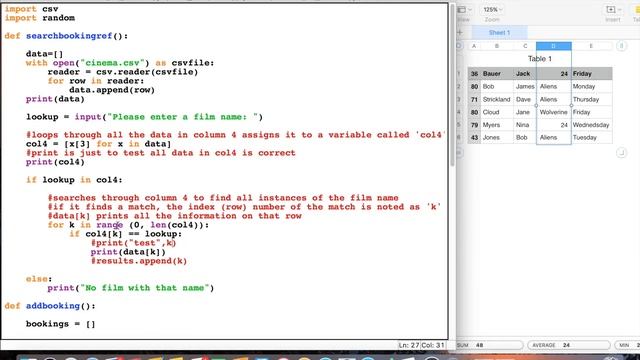
Task: Click the cell containing 71
Action: tap(474, 99)
